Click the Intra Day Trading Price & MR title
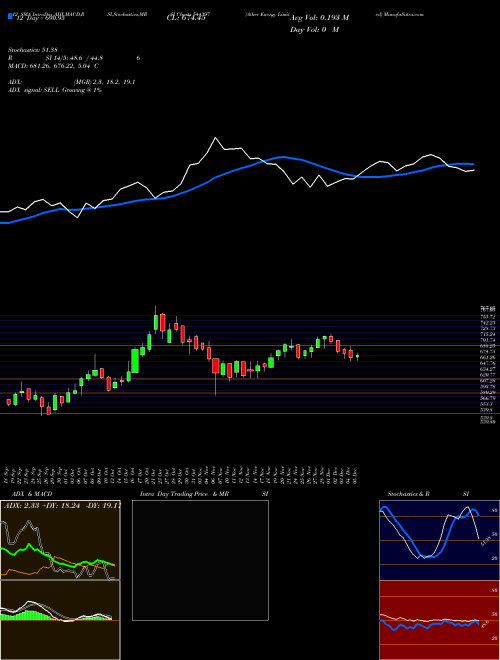500x660 pixels. 184,494
